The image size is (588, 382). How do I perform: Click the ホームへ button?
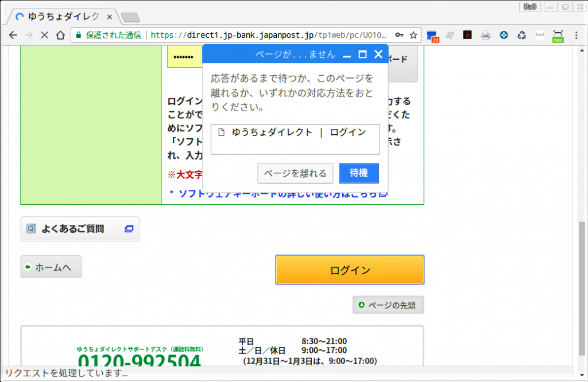(51, 267)
